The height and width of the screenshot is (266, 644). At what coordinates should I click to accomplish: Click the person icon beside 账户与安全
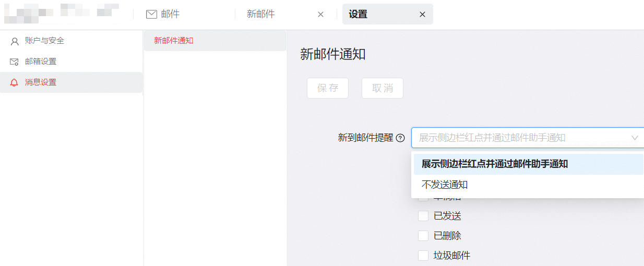coord(15,41)
